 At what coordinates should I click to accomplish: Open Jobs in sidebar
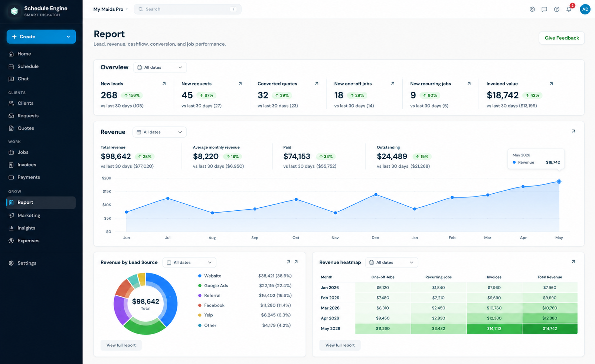[41, 152]
